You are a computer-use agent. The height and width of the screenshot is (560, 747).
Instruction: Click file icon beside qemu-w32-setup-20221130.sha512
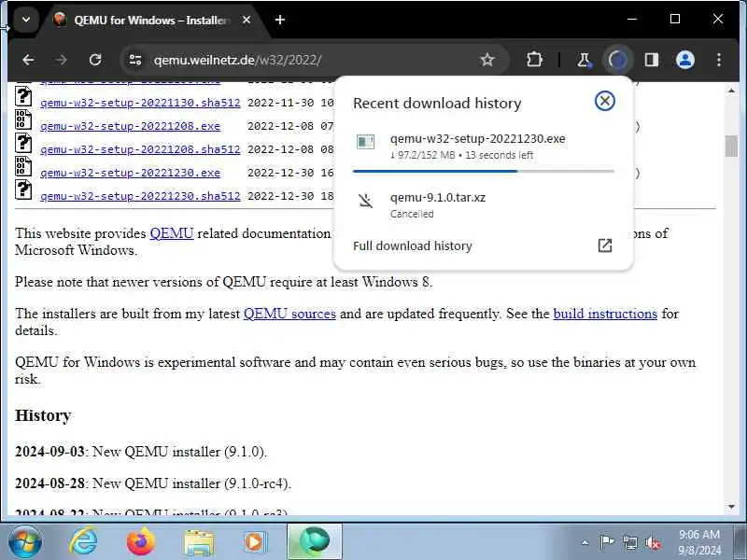click(23, 97)
